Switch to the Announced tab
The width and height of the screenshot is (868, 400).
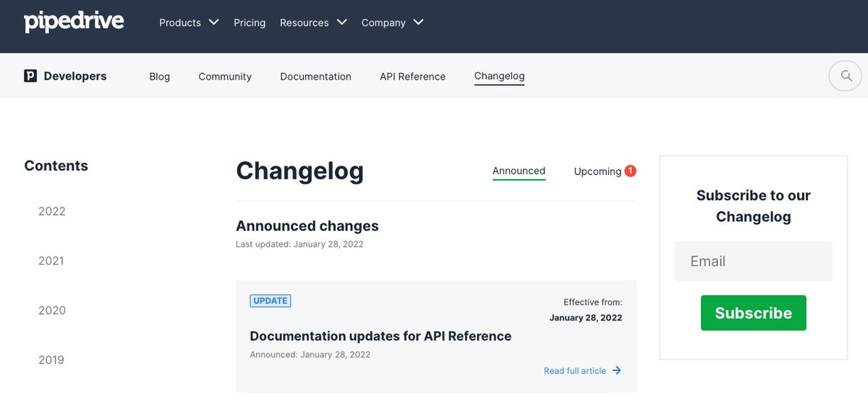[x=519, y=171]
